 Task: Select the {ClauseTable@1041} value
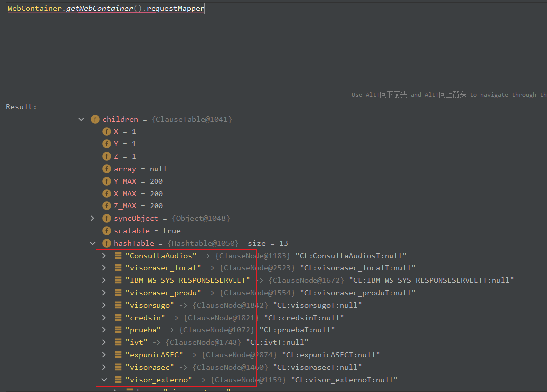191,119
